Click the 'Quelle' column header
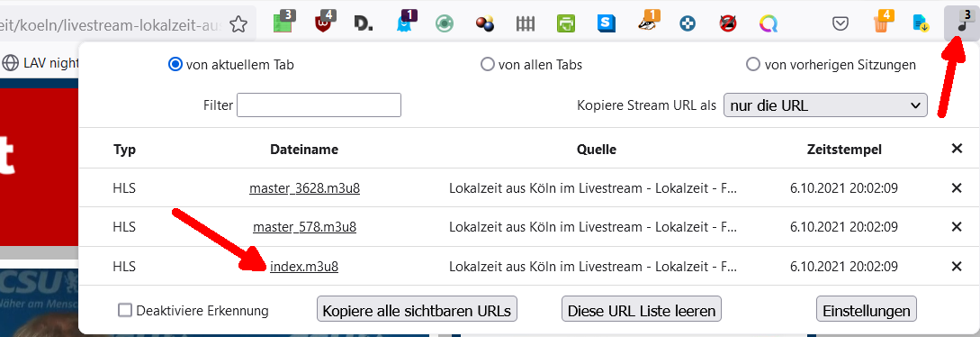 pyautogui.click(x=597, y=150)
